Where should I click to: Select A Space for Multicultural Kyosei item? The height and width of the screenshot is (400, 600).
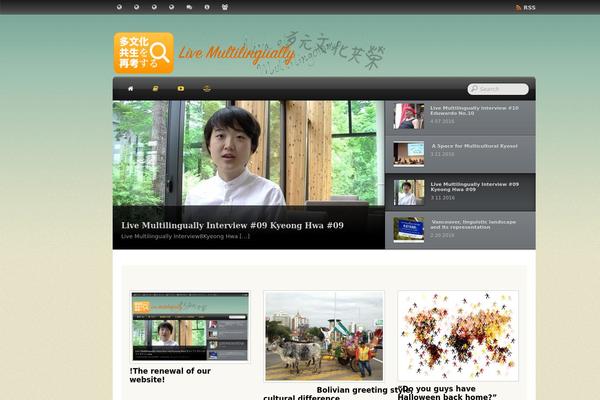(x=460, y=154)
